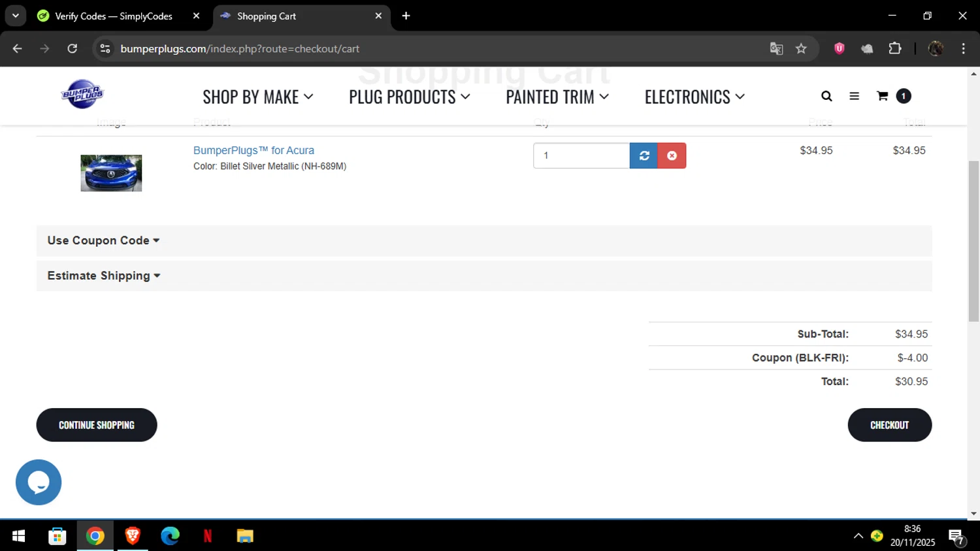This screenshot has width=980, height=551.
Task: Open the hamburger menu icon in the header
Action: click(x=854, y=97)
